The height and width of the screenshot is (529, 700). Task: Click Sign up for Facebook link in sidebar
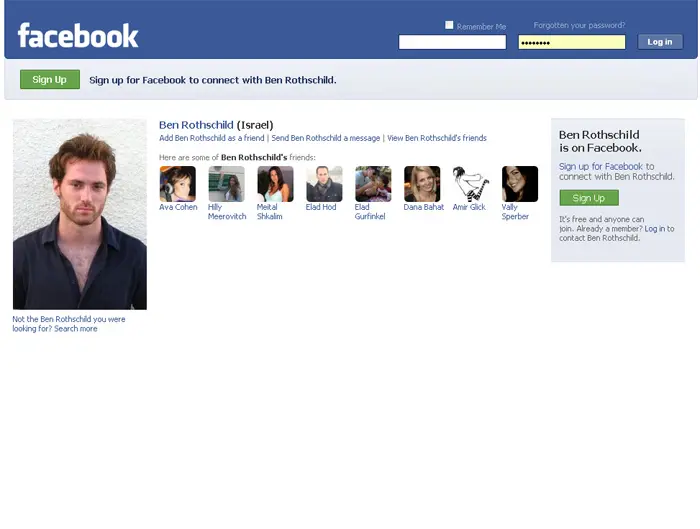601,167
